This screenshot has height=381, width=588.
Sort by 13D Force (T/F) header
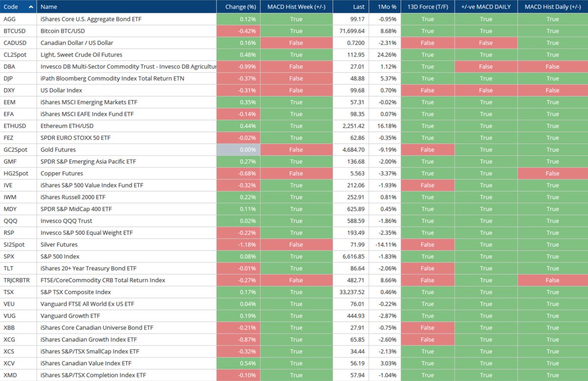point(427,7)
